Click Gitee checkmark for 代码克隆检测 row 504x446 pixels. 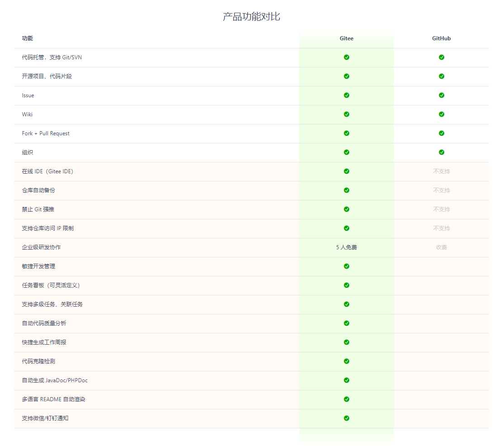[347, 361]
